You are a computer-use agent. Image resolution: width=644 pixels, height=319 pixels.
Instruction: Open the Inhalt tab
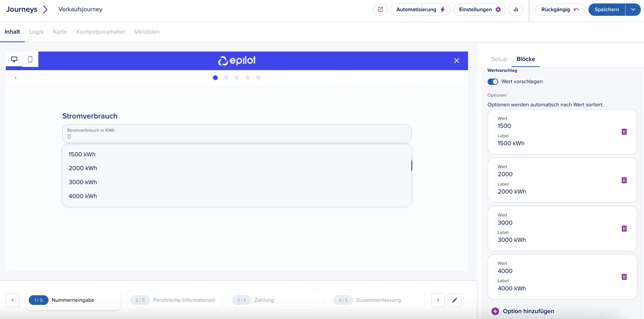click(12, 32)
